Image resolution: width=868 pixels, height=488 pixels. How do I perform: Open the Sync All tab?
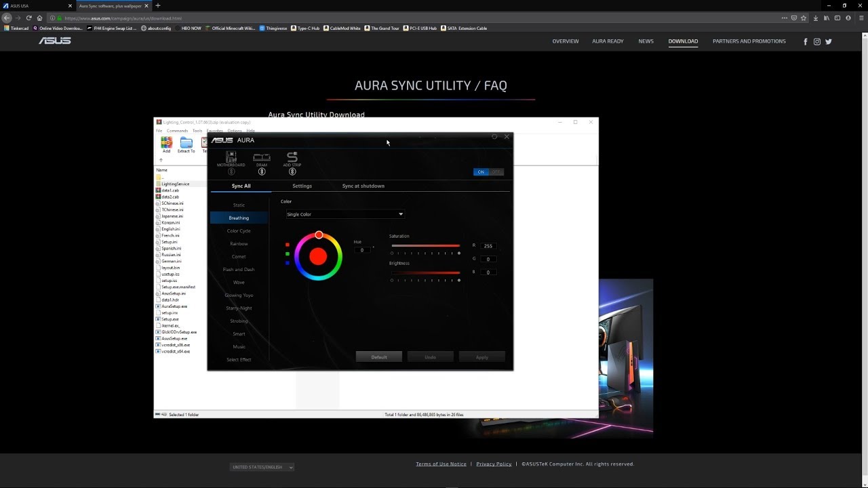241,186
